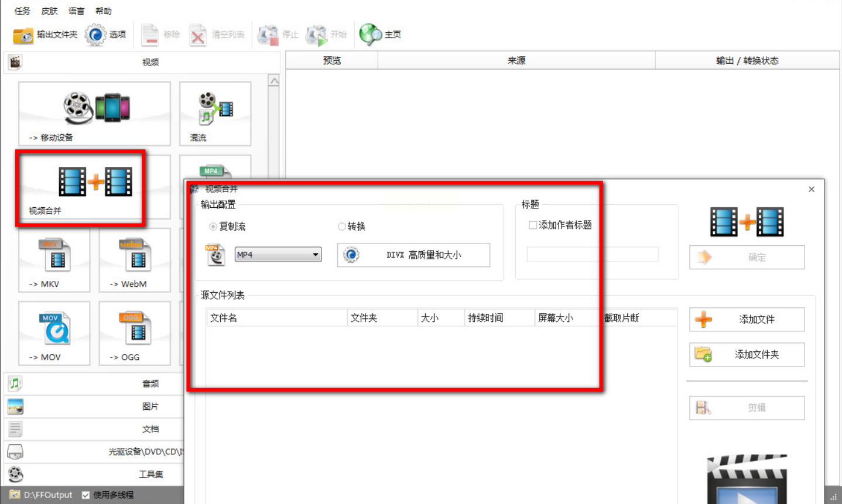Collapse the 视频 category header
This screenshot has height=504, width=842.
[x=142, y=62]
